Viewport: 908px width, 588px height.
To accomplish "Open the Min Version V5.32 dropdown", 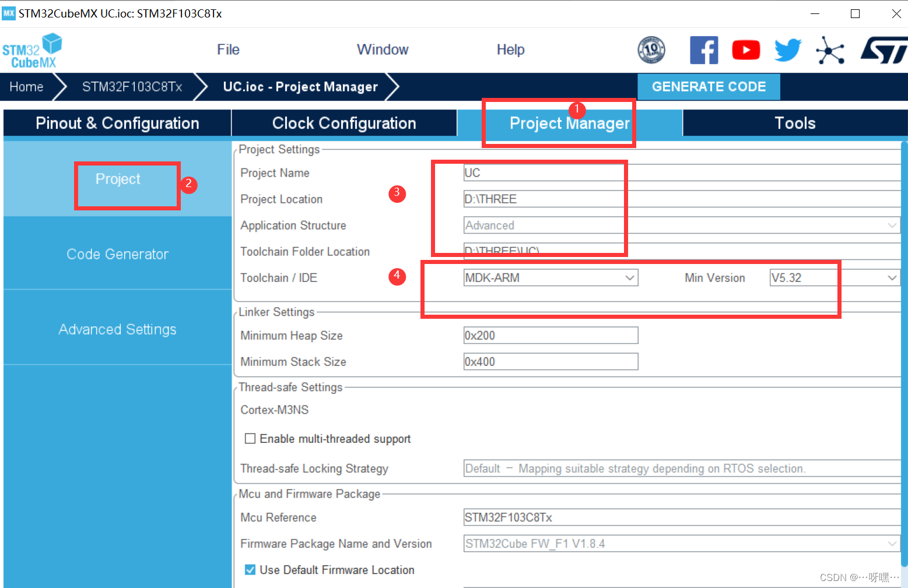I will coord(835,277).
